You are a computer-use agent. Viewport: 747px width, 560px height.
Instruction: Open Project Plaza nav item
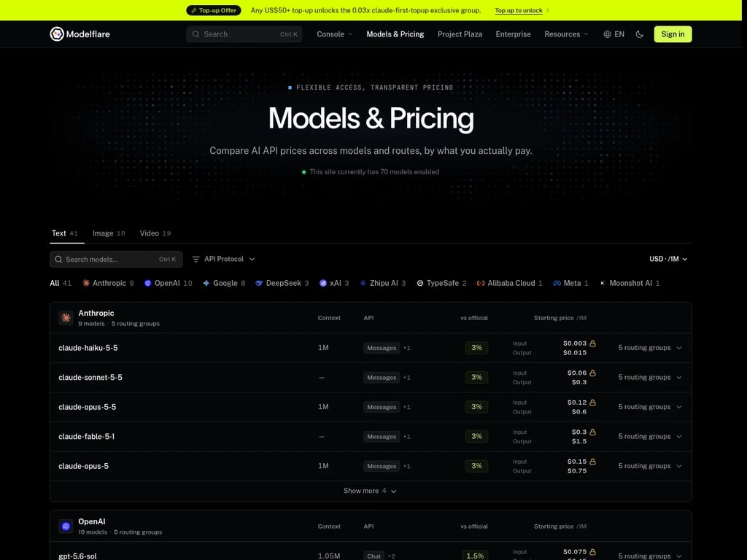click(x=460, y=34)
